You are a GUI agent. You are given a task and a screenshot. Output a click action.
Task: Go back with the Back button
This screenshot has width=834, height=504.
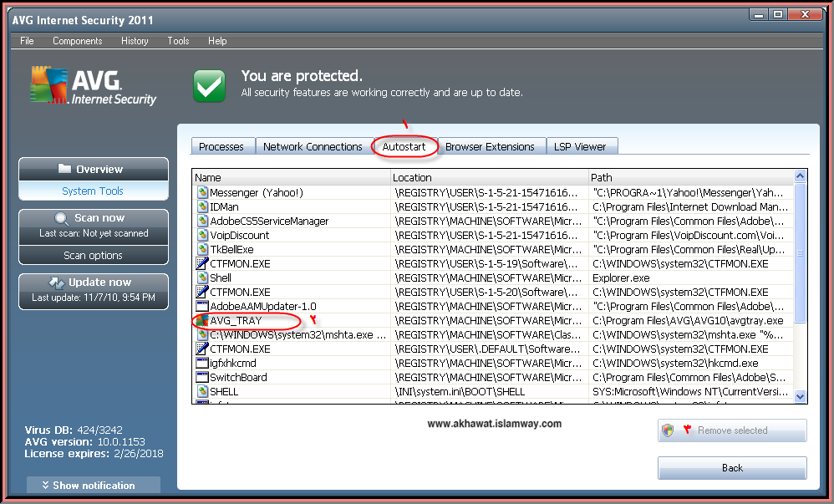point(732,468)
